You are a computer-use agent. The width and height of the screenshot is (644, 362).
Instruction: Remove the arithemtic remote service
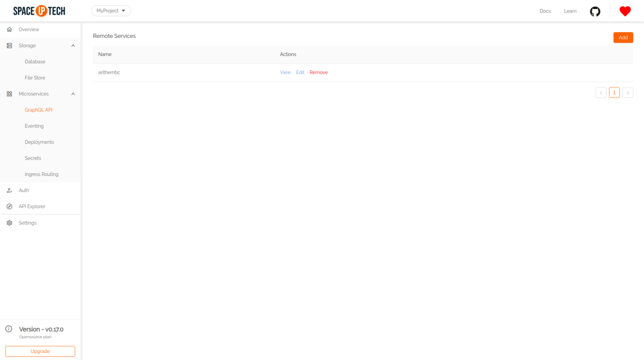(x=318, y=72)
